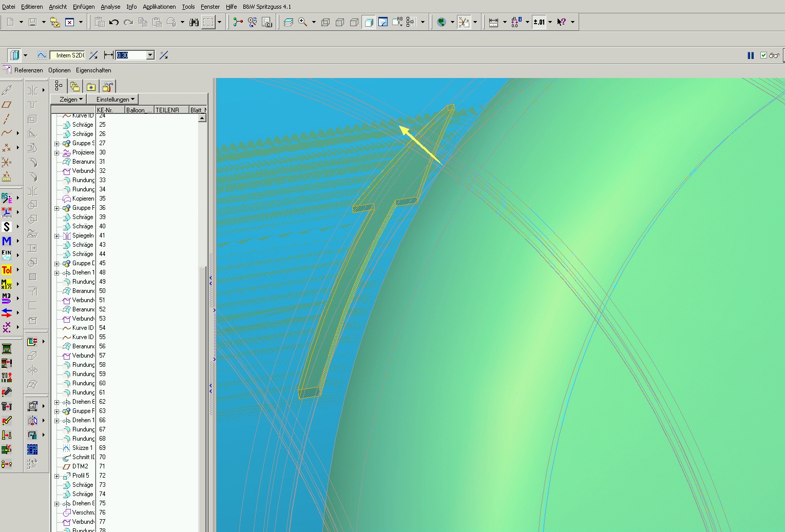Flip material side next to sketch field
The width and height of the screenshot is (785, 532).
(93, 55)
